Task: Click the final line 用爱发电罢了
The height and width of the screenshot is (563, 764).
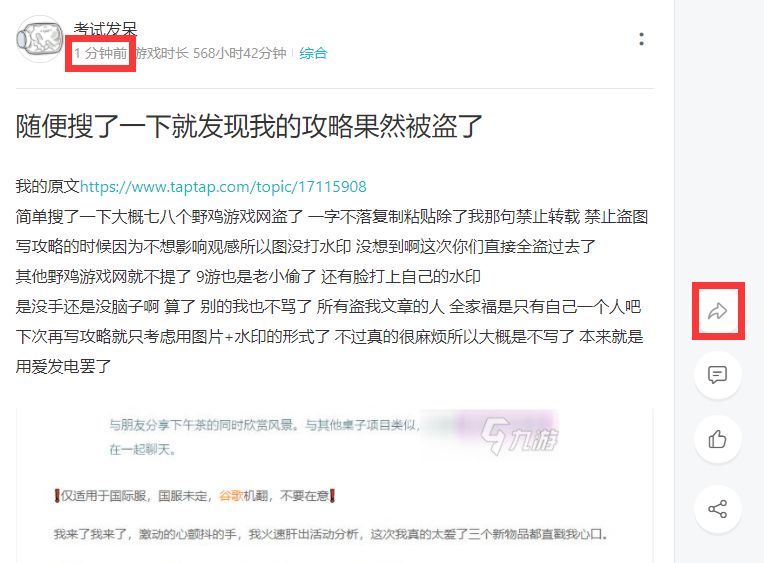Action: tap(63, 366)
